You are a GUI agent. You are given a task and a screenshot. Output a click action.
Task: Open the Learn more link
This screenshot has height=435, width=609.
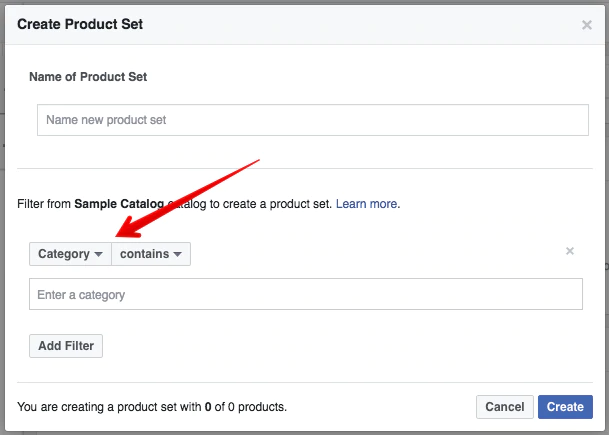pyautogui.click(x=367, y=203)
